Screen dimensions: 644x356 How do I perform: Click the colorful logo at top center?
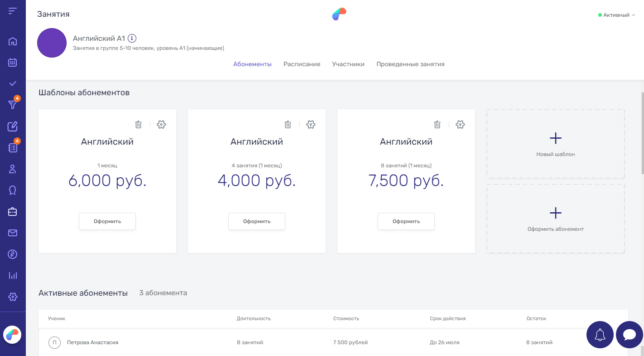click(339, 15)
